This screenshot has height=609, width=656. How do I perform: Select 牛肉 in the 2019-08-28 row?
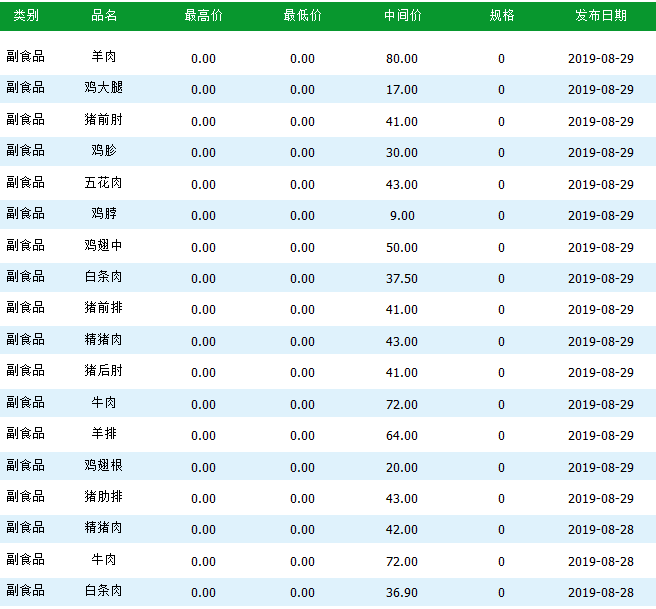[x=104, y=559]
